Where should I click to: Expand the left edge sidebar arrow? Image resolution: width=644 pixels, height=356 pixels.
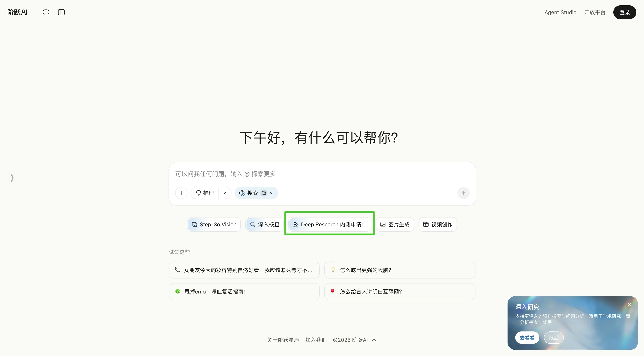[x=12, y=178]
